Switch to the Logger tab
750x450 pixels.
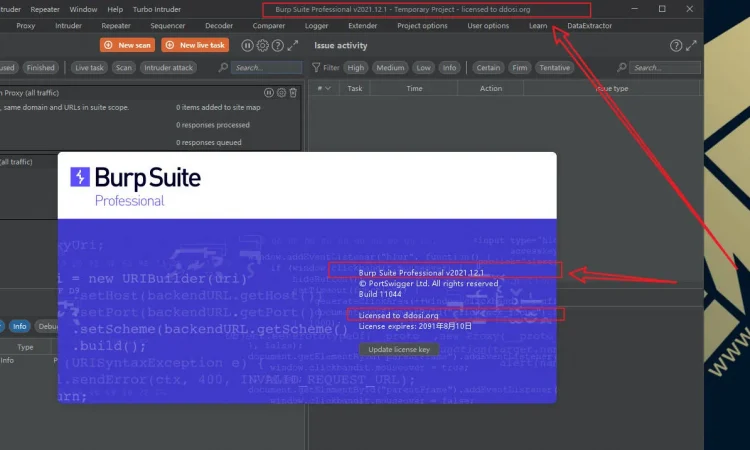(317, 26)
